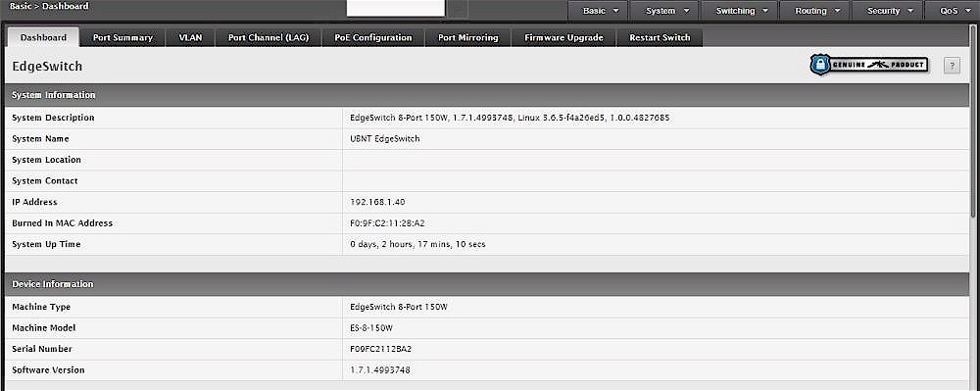Click the Machine Model label
980x391 pixels.
[44, 328]
